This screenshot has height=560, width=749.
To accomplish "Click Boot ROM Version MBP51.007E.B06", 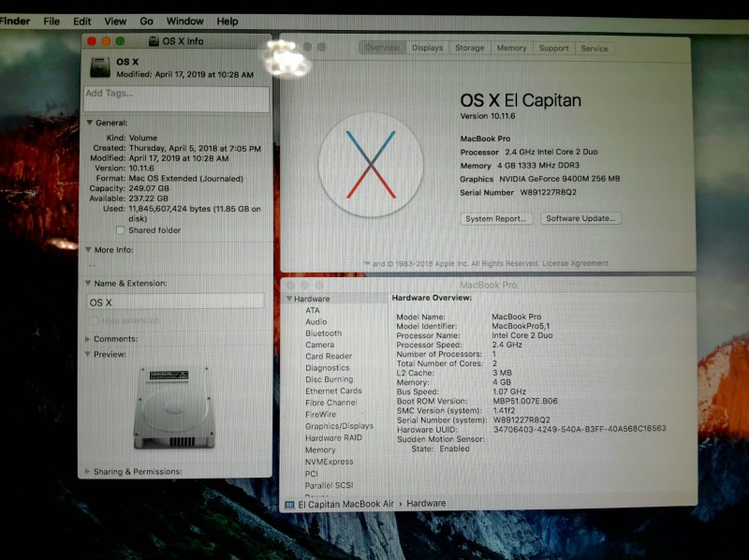I will pyautogui.click(x=524, y=401).
